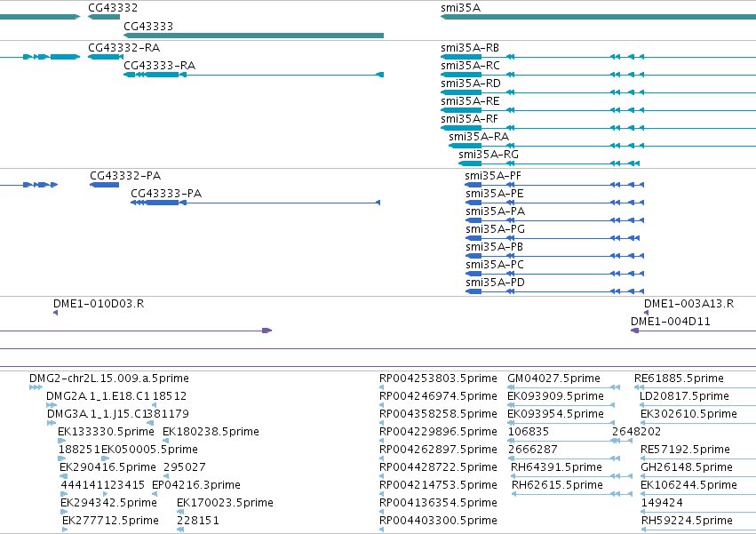Select EST EK277712.5prime
The height and width of the screenshot is (534, 756).
click(110, 521)
